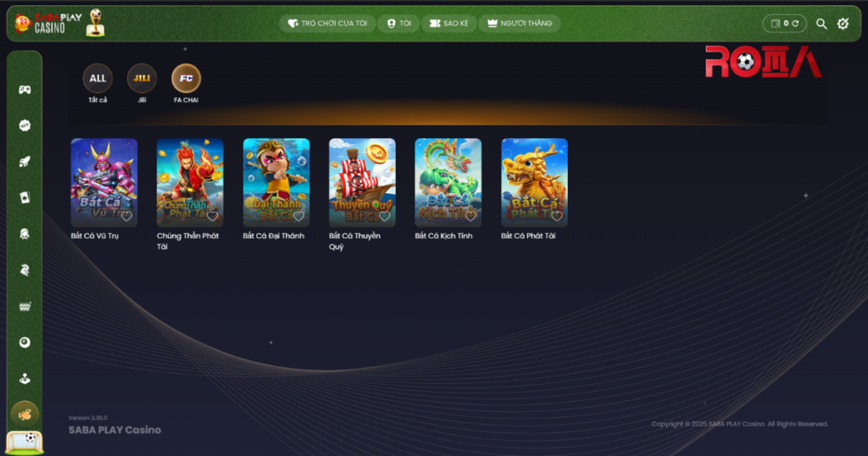
Task: Select the slot machine icon in sidebar
Action: [25, 306]
